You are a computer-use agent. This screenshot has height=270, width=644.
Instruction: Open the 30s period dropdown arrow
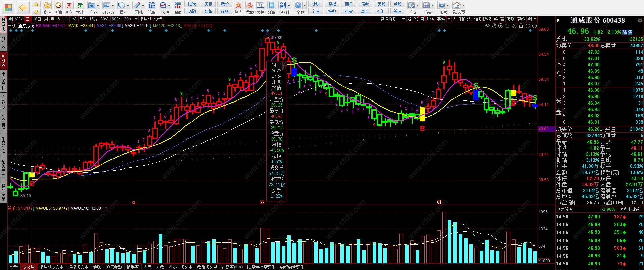136,19
